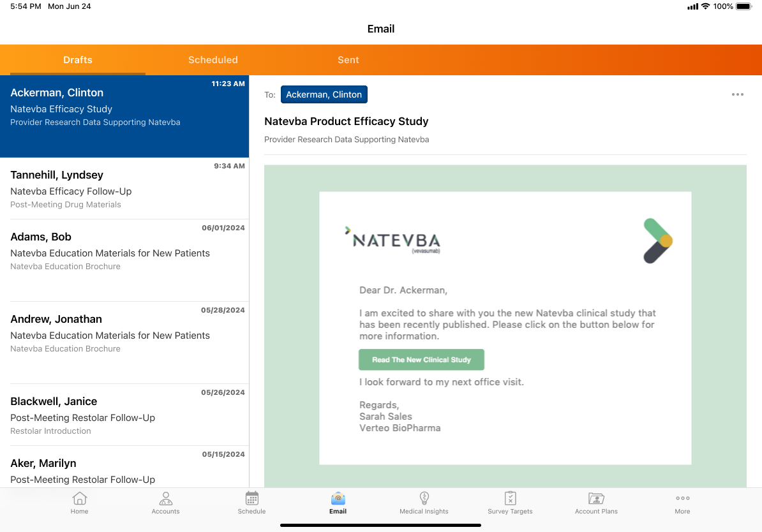
Task: Open Tannehill, Lyndsey draft email
Action: (x=124, y=189)
